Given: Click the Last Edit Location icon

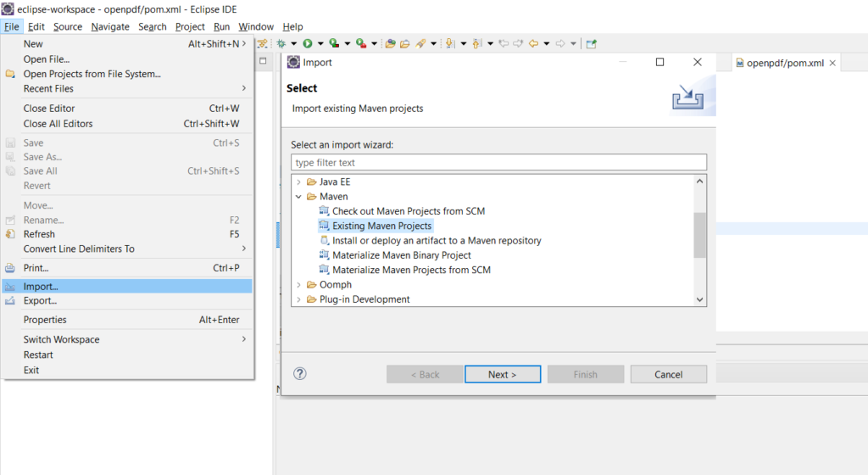Looking at the screenshot, I should pos(504,43).
